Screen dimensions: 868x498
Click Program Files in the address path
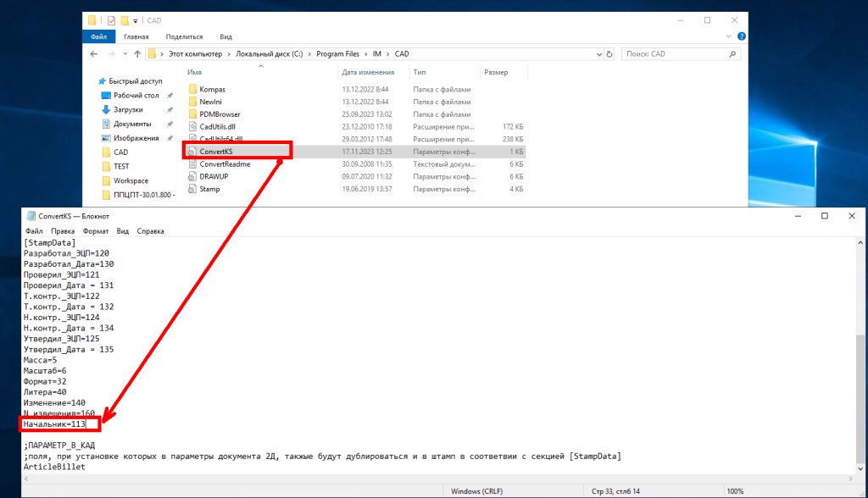[337, 54]
